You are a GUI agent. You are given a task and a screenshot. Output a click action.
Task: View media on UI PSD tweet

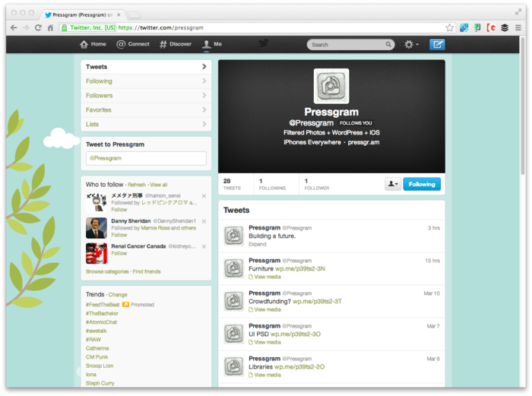click(x=264, y=342)
